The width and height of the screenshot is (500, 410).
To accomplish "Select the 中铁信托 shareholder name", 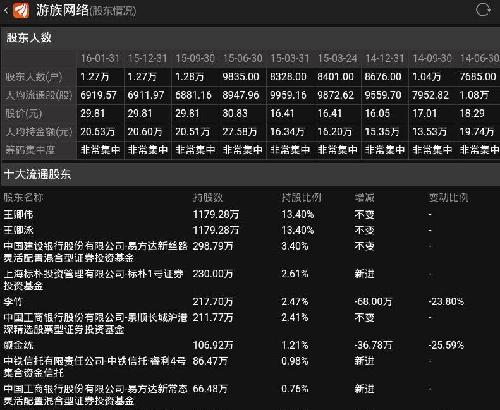I will click(95, 367).
